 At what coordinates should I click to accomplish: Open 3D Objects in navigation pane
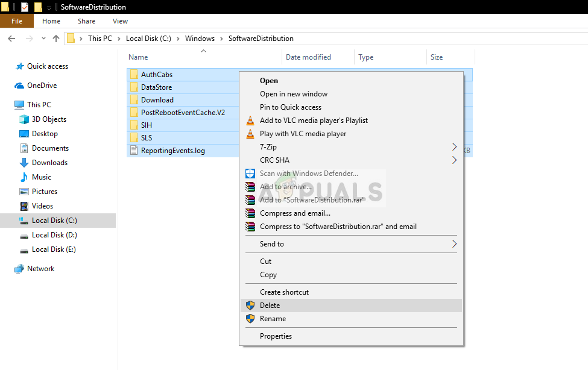coord(49,119)
